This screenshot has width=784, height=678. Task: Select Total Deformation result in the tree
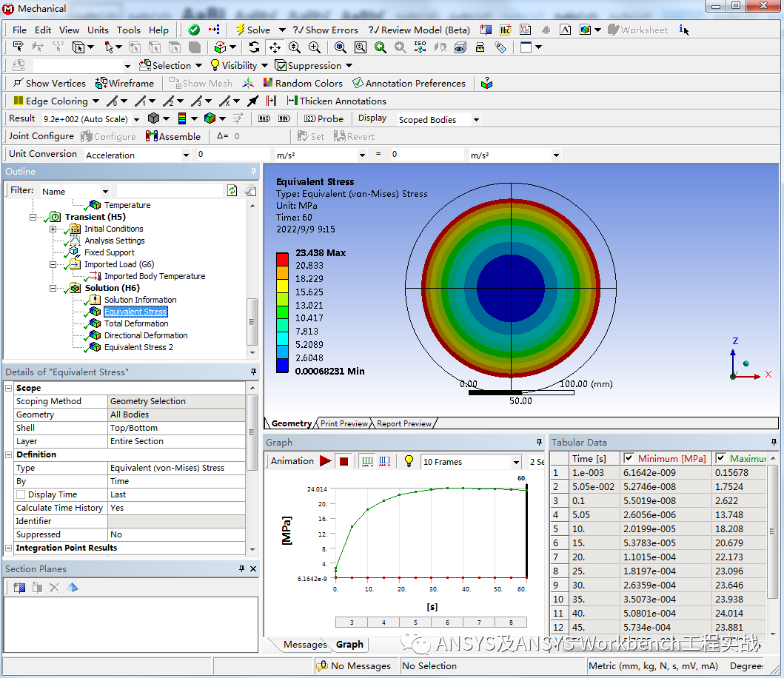[x=136, y=323]
